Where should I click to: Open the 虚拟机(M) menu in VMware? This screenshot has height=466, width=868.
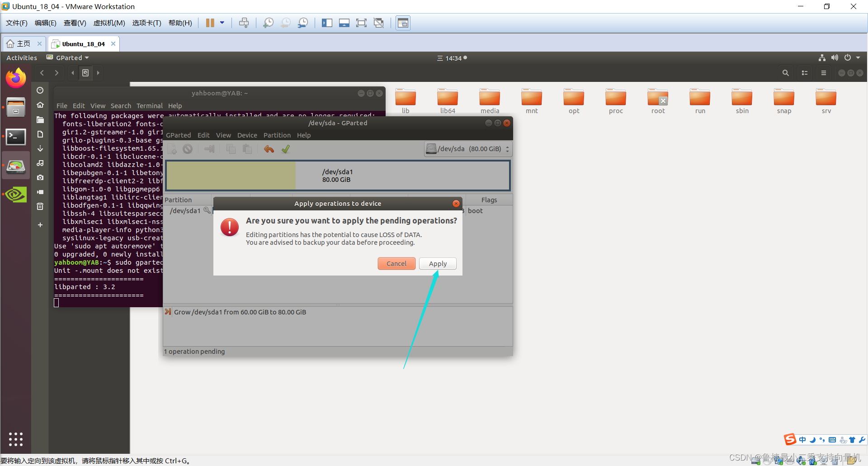click(x=109, y=23)
